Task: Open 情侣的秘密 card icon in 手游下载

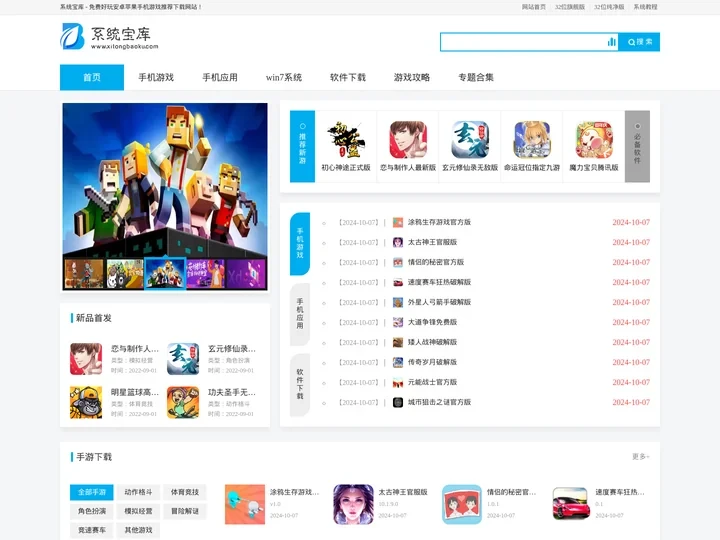Action: tap(462, 504)
